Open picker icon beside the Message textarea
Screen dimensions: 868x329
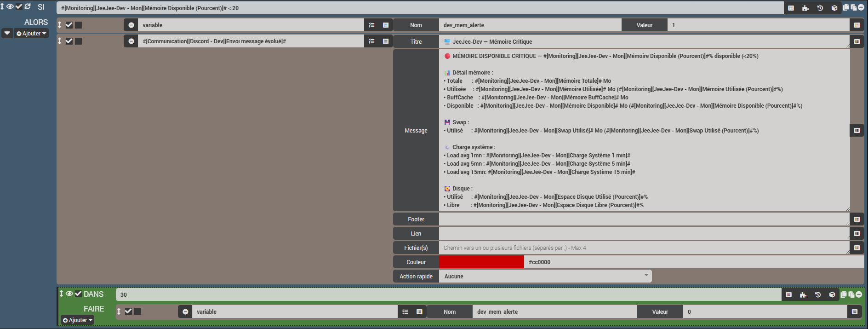click(x=857, y=131)
